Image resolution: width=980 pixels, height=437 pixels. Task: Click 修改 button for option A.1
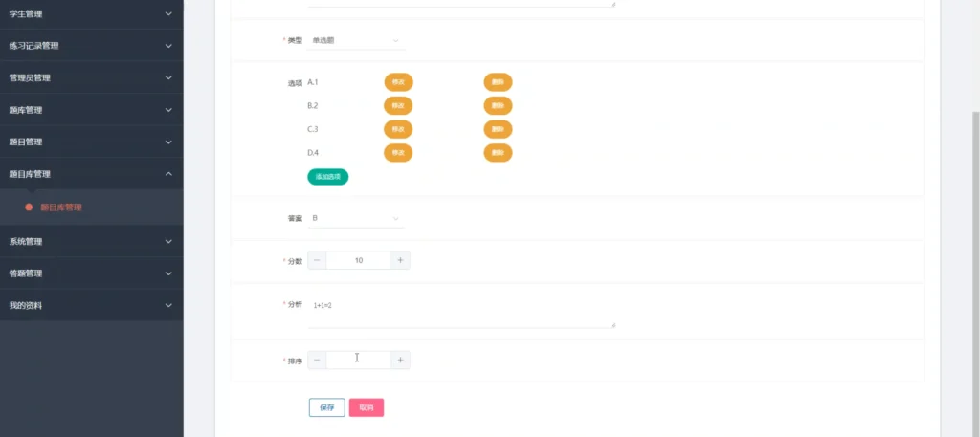tap(398, 82)
